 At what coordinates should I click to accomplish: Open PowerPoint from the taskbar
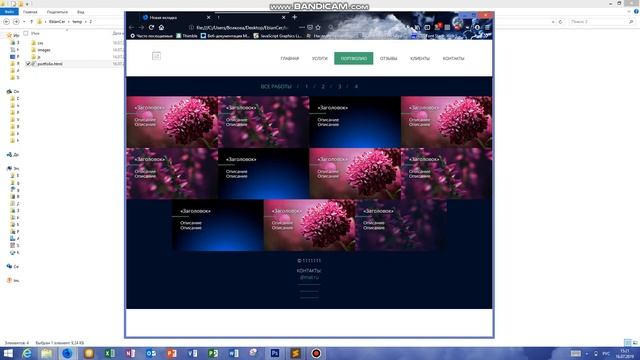point(172,353)
